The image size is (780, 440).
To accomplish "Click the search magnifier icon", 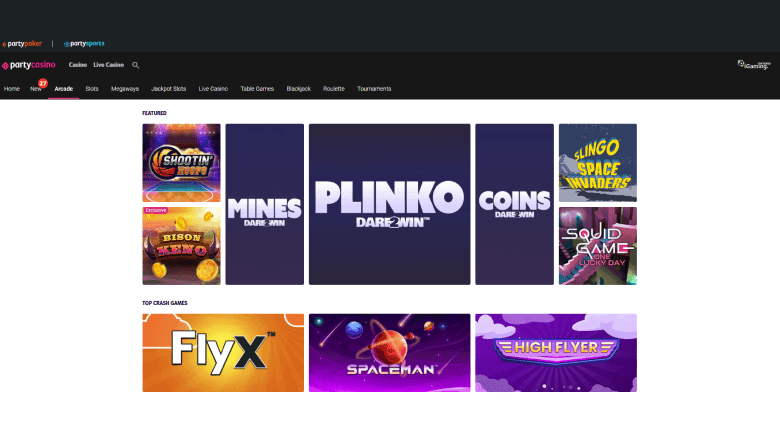I will [x=136, y=65].
